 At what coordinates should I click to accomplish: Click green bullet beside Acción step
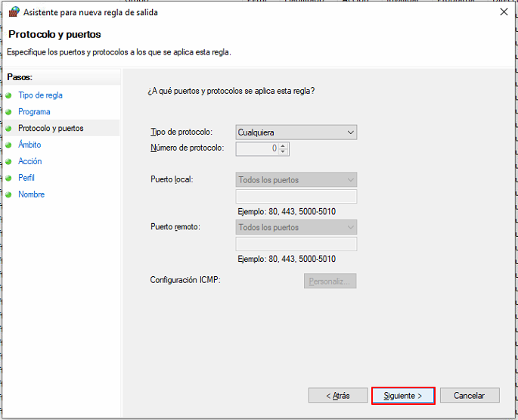pos(8,162)
